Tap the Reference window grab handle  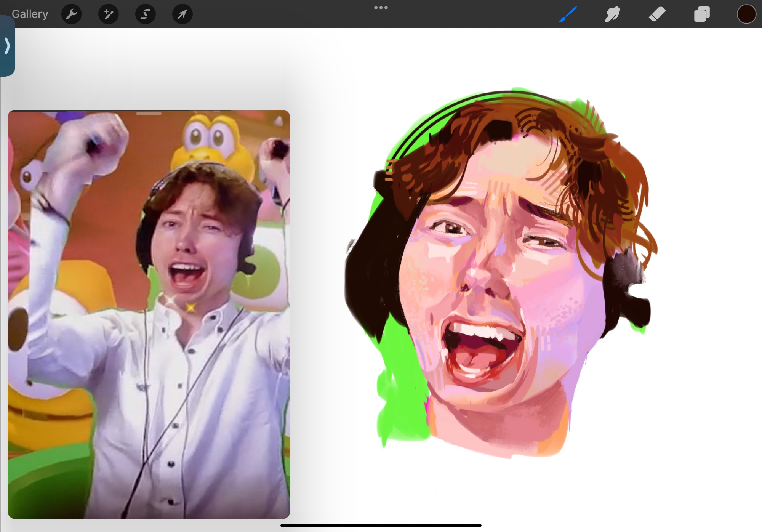(x=149, y=114)
